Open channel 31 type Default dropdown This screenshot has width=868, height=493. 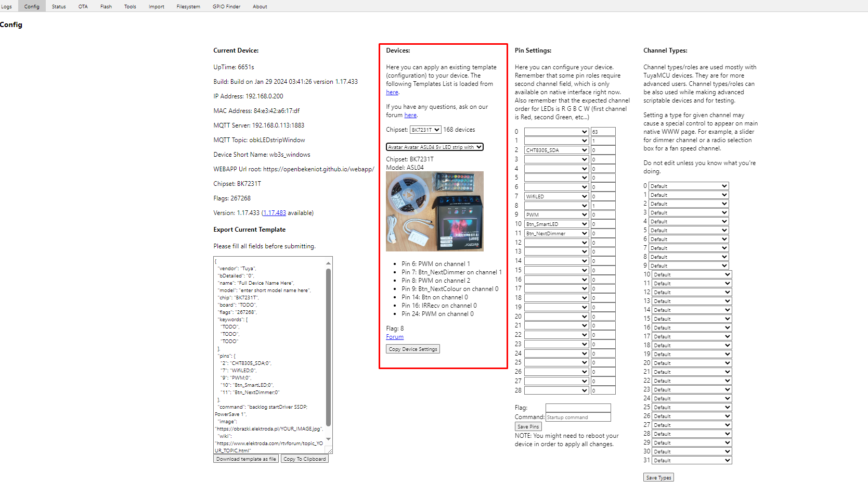(x=692, y=460)
